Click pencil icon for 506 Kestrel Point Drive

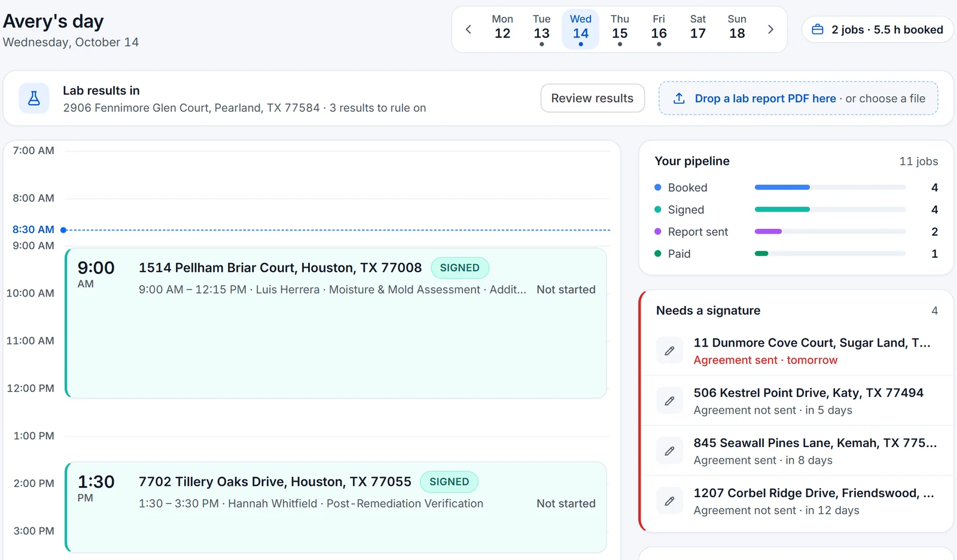pyautogui.click(x=670, y=401)
